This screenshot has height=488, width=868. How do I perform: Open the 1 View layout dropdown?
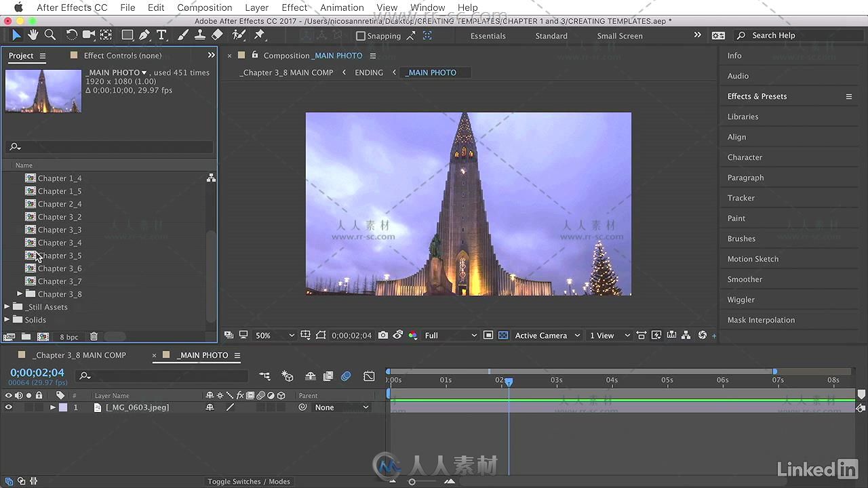pos(609,335)
